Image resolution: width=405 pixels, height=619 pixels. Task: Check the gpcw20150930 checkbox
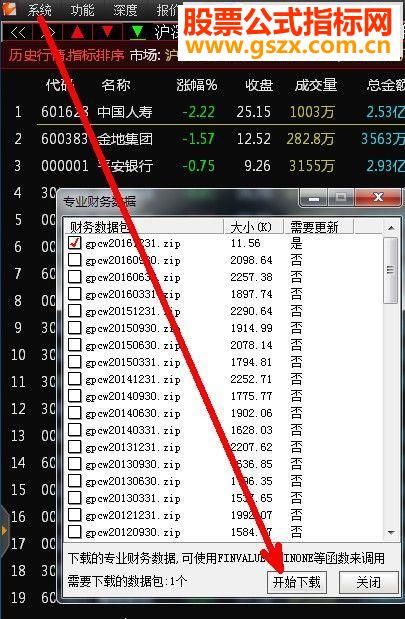pos(75,328)
